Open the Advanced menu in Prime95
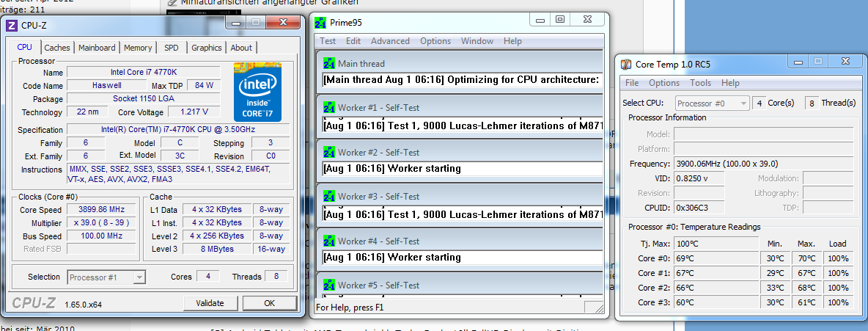 click(x=390, y=41)
